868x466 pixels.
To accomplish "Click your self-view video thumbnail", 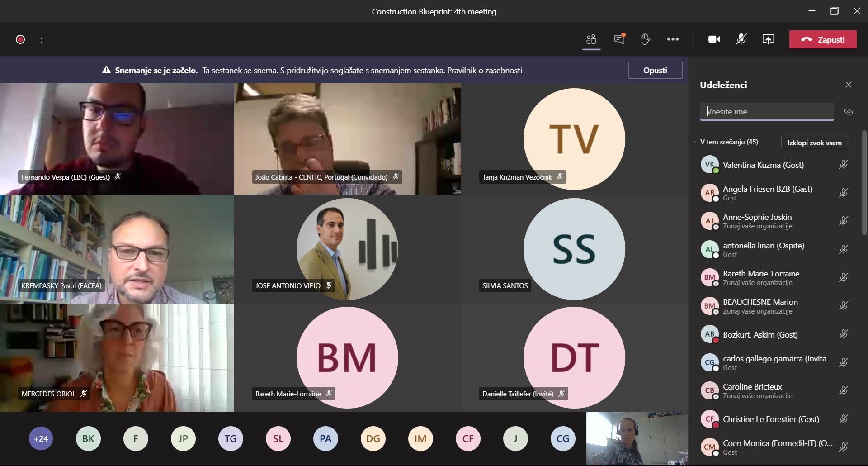I will click(637, 438).
